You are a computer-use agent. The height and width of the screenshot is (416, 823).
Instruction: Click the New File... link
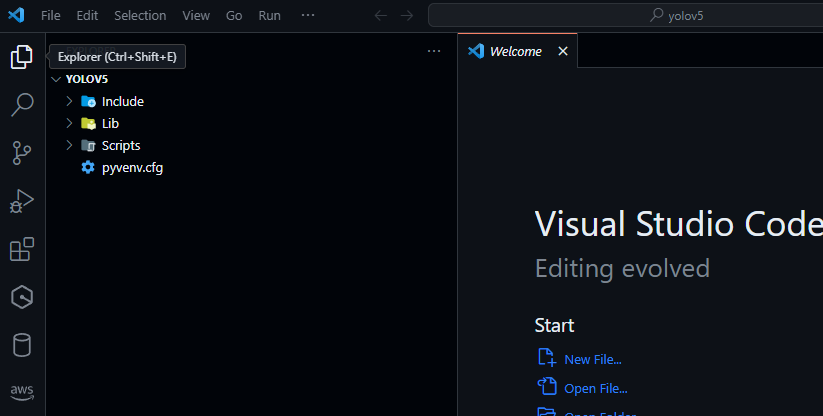point(593,359)
